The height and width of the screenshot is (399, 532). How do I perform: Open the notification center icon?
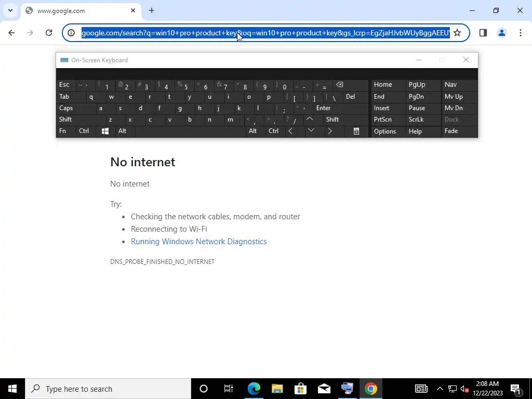(x=516, y=389)
